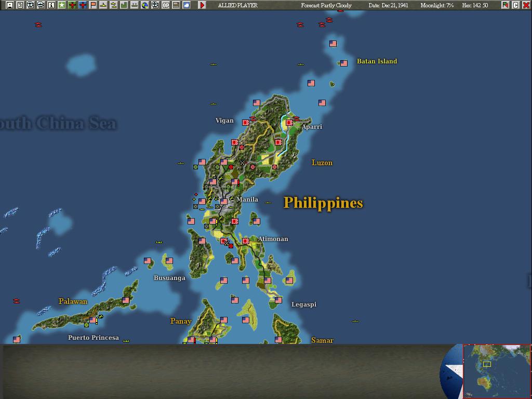Select the US flag base at Legaspi
This screenshot has width=532, height=399.
278,300
